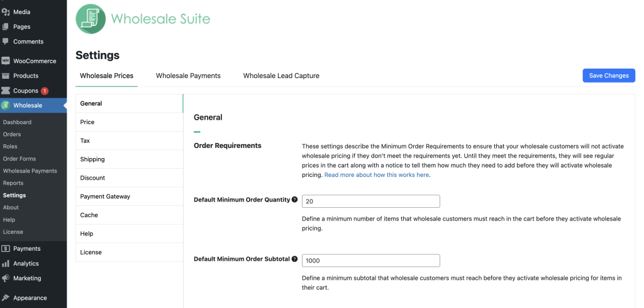Focus the Default Minimum Order Subtotal field
The height and width of the screenshot is (308, 644).
(x=371, y=261)
